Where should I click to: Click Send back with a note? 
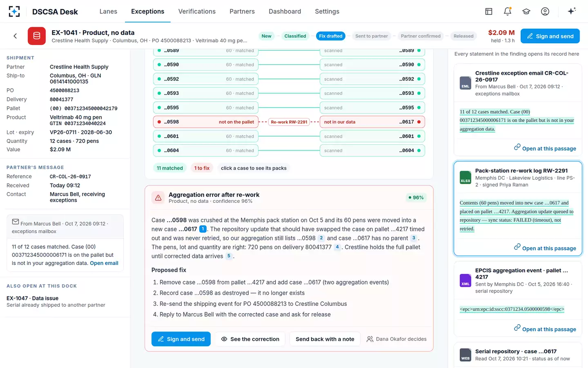point(325,339)
